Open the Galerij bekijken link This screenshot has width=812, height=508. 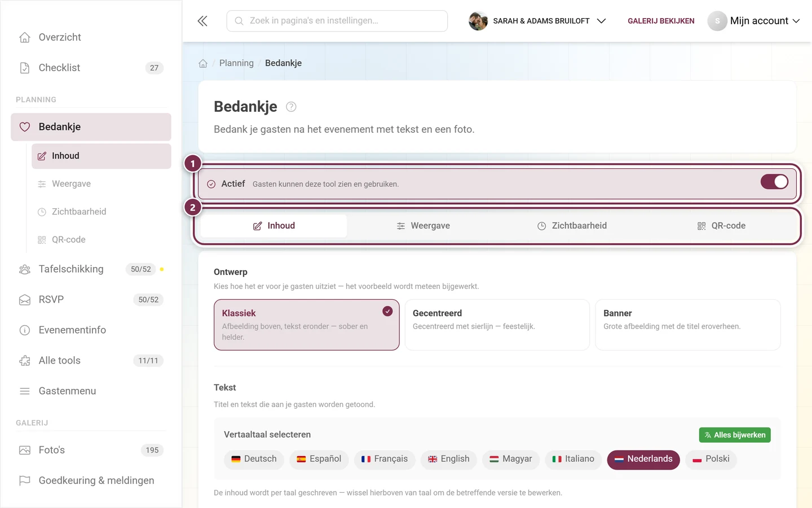pyautogui.click(x=661, y=21)
